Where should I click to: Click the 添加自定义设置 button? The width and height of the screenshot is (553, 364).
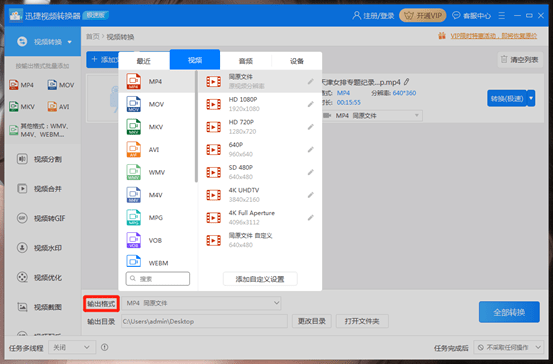(260, 279)
